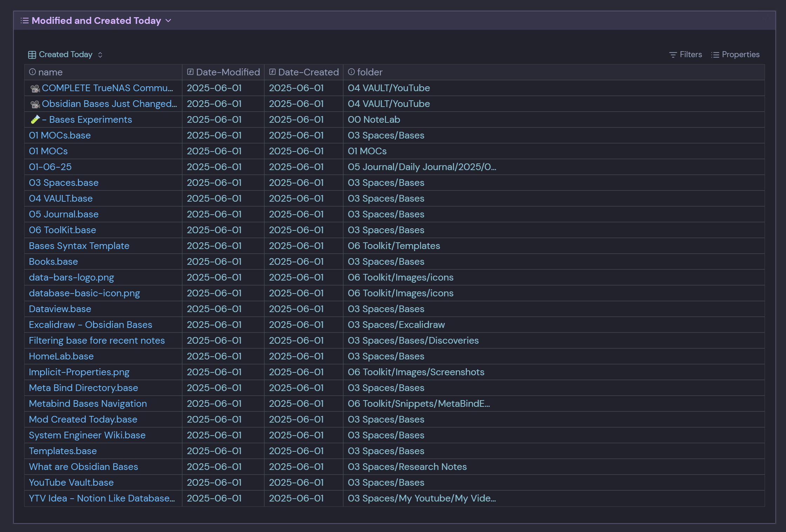Open What are Obsidian Bases note
Viewport: 786px width, 532px height.
pyautogui.click(x=84, y=467)
